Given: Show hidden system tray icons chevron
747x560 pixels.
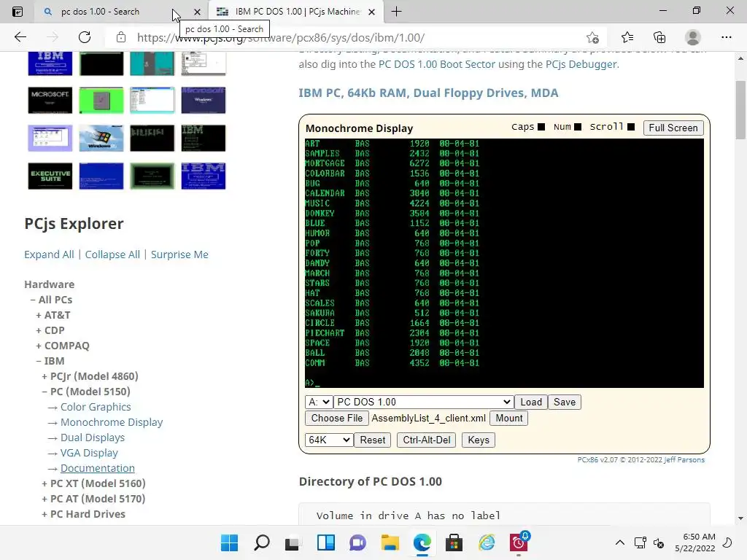Looking at the screenshot, I should (620, 542).
